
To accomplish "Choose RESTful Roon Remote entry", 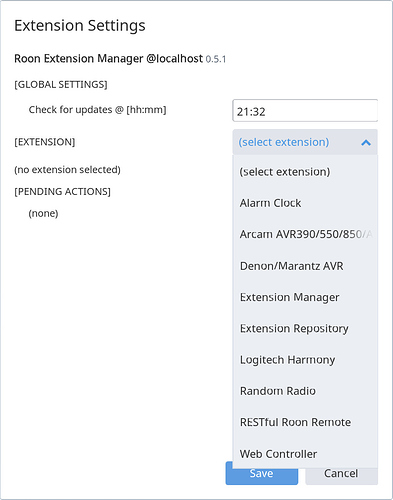I will 305,422.
